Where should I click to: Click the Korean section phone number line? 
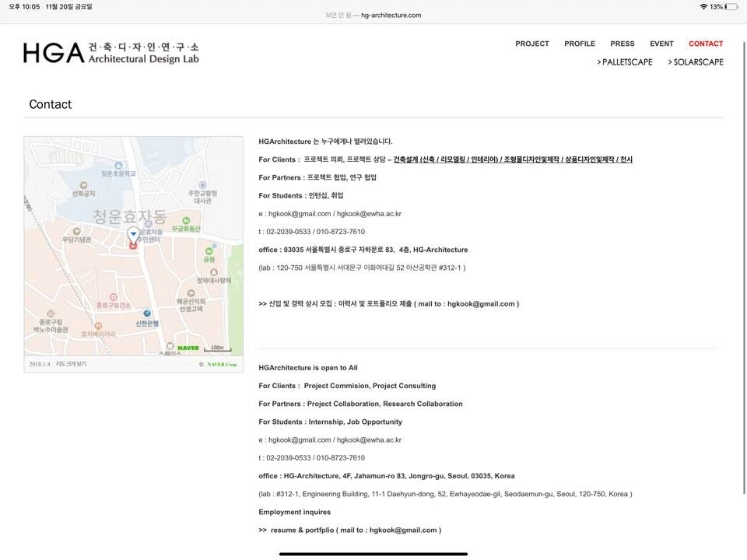311,232
